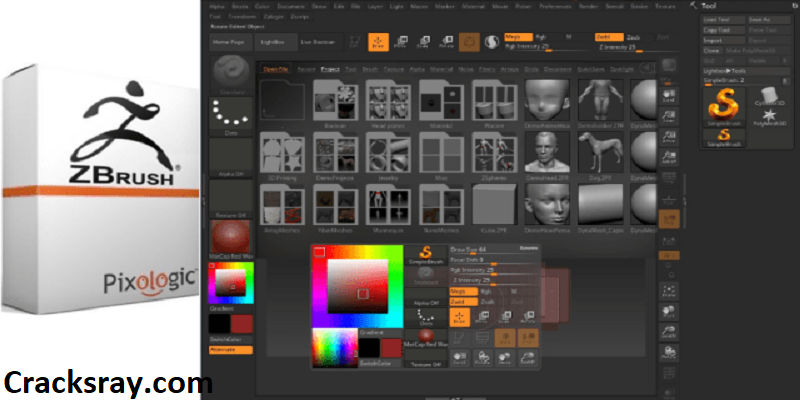Click the Home Page button
This screenshot has height=400, width=800.
[x=231, y=42]
